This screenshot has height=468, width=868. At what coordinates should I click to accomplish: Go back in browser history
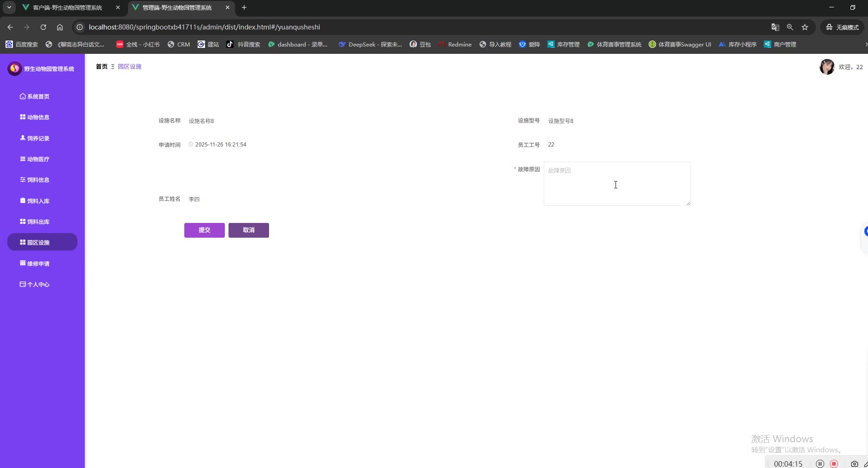[x=10, y=27]
